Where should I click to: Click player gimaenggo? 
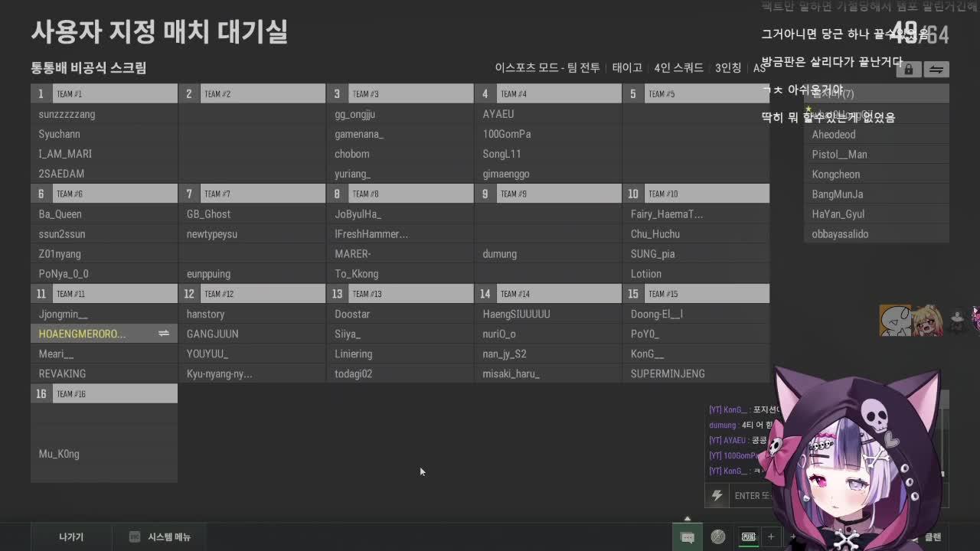(x=506, y=174)
